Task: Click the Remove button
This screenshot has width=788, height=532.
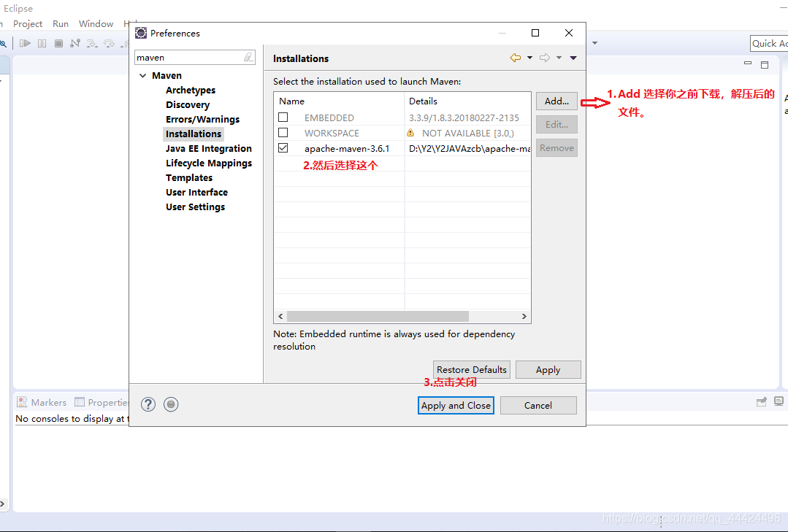Action: (556, 147)
